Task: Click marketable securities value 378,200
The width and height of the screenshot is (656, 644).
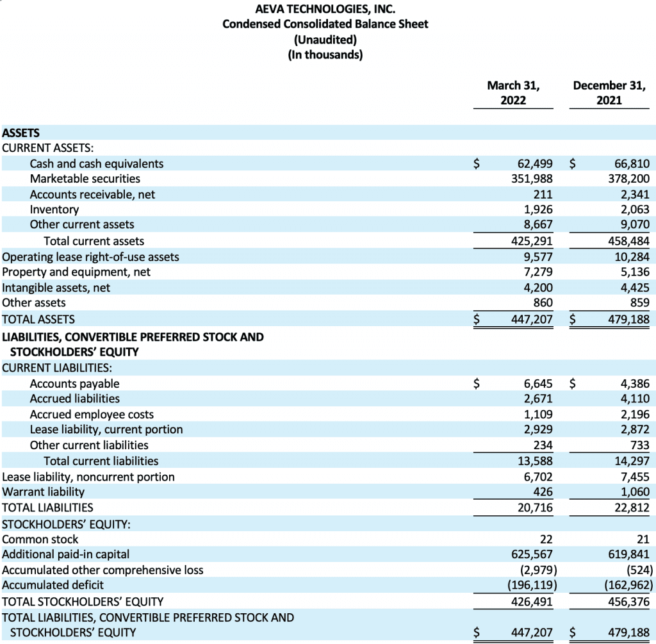Action: 629,179
